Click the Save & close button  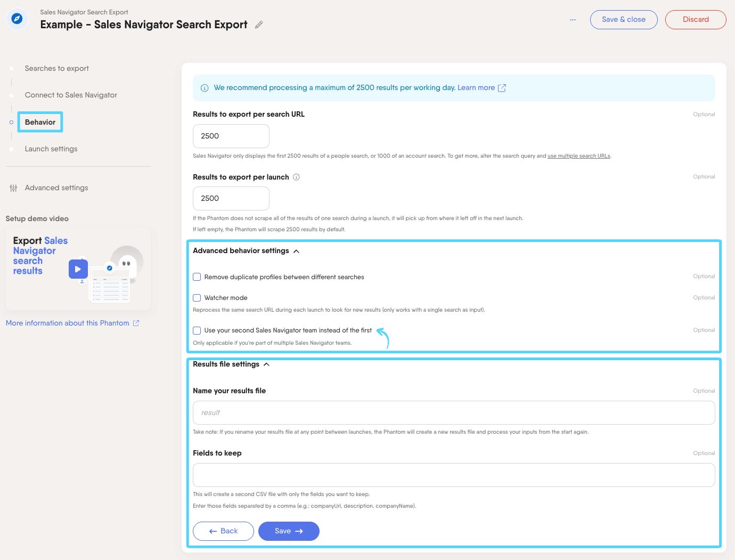[624, 20]
